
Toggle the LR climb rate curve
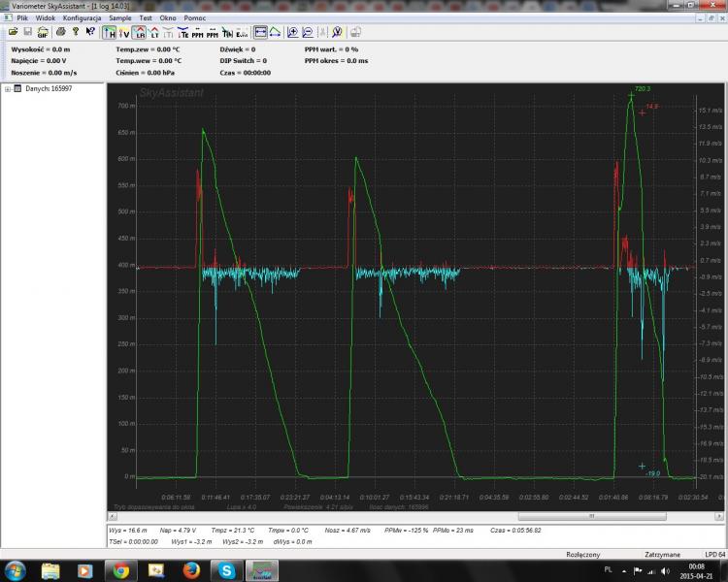tap(140, 32)
